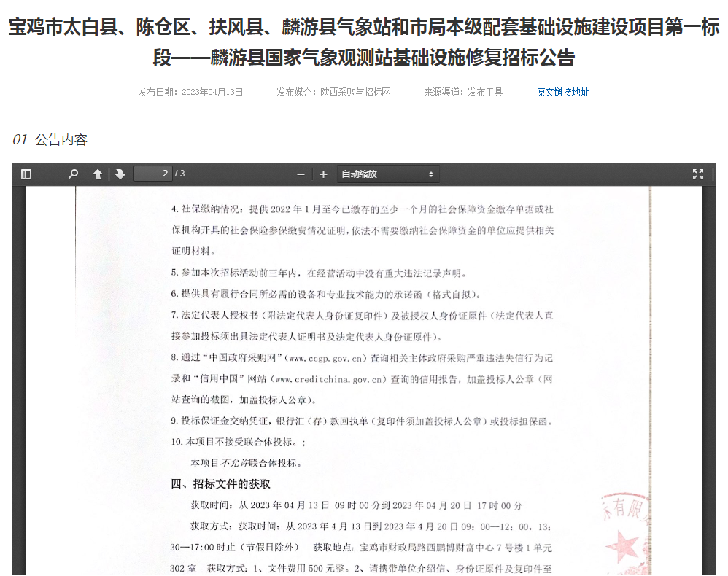
Task: Click the 四、招标文件的获取 heading in PDF
Action: 220,484
